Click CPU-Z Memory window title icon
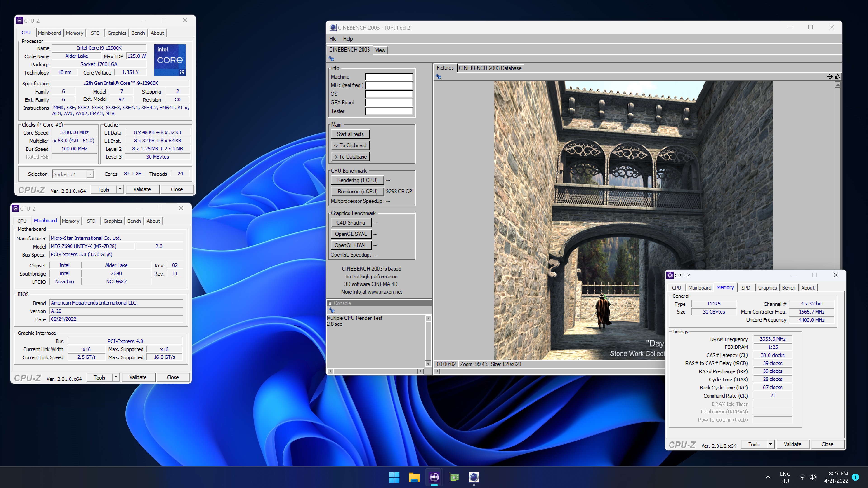 tap(670, 275)
